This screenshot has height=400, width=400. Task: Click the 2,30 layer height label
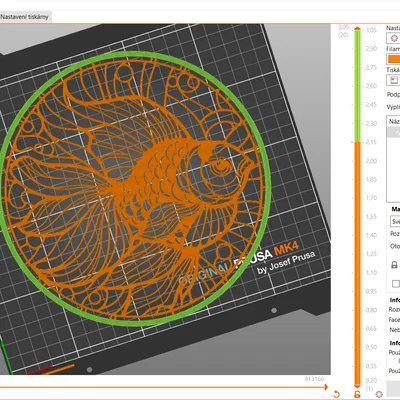coord(371,123)
